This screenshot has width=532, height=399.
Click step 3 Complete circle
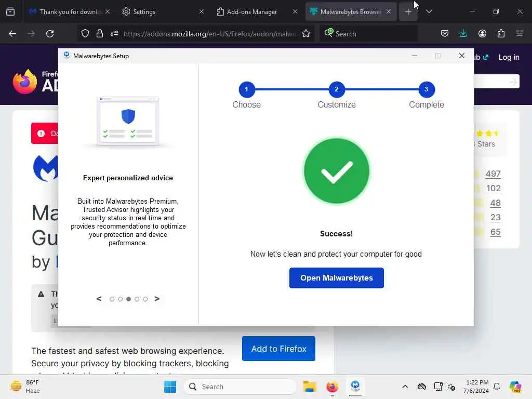pos(426,89)
